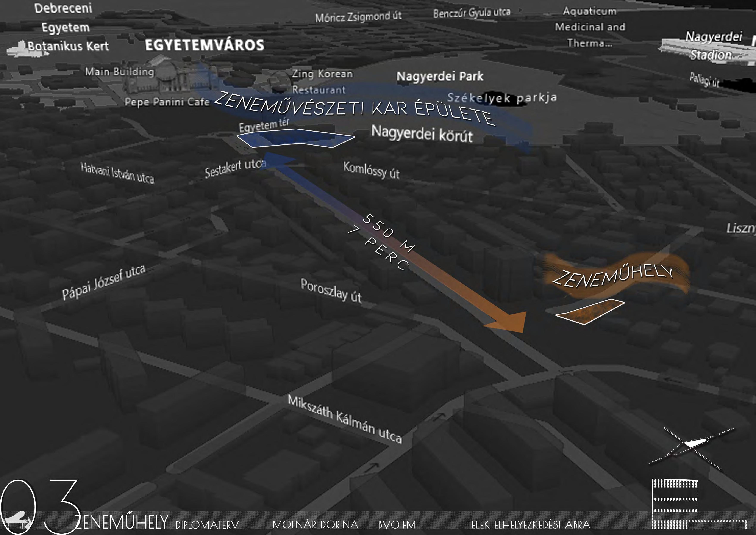Click the ZENEMŰHELY orange banner label
Image resolution: width=756 pixels, height=535 pixels.
click(612, 277)
